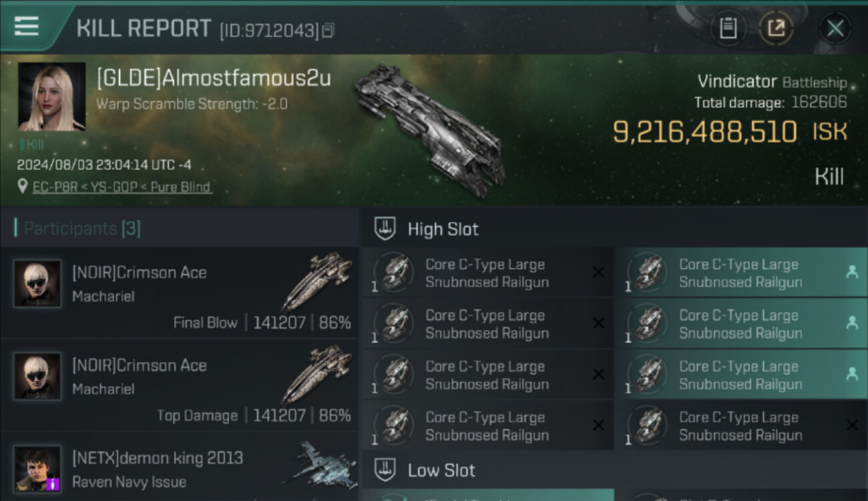Click dropped railgun person icon, top right
The image size is (868, 501).
pos(852,273)
